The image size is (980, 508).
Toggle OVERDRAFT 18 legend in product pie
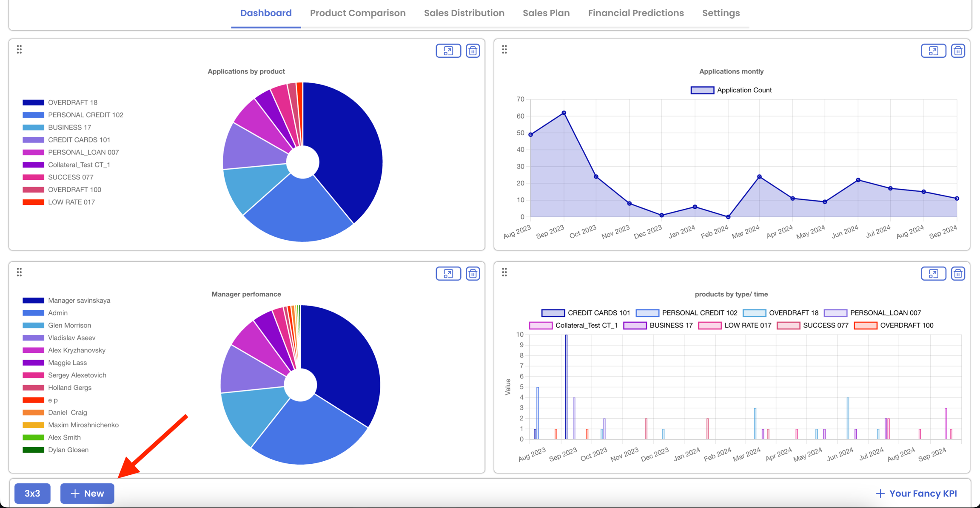point(72,102)
